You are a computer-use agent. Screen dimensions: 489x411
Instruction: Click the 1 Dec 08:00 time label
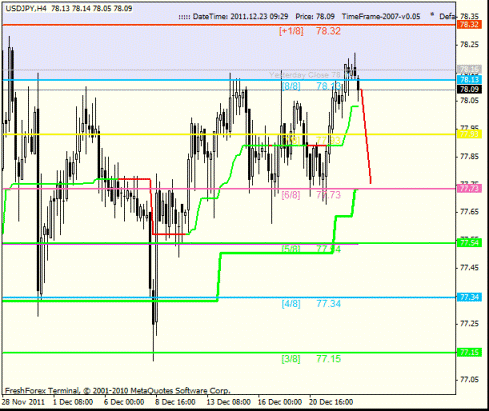pyautogui.click(x=73, y=402)
